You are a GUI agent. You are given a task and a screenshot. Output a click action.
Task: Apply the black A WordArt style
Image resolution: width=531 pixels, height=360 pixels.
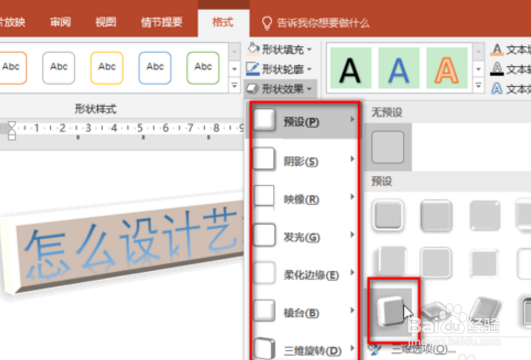351,68
